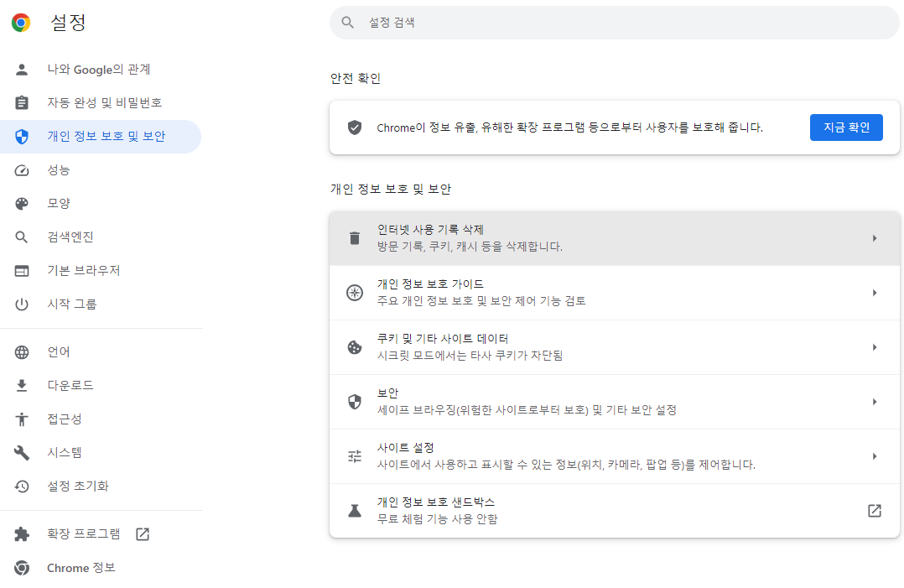Click the cookie icon for 쿠키 및 기타 사이트 데이터
The width and height of the screenshot is (904, 588).
pos(355,347)
